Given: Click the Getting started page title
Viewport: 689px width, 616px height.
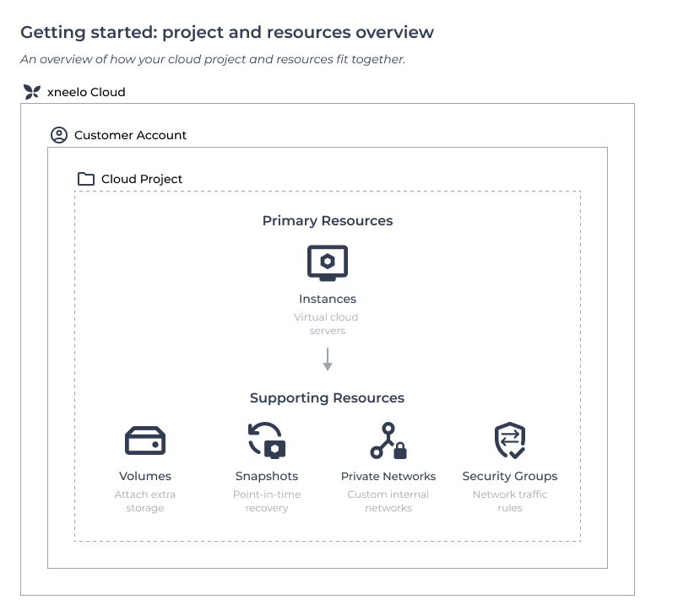Looking at the screenshot, I should [x=227, y=33].
